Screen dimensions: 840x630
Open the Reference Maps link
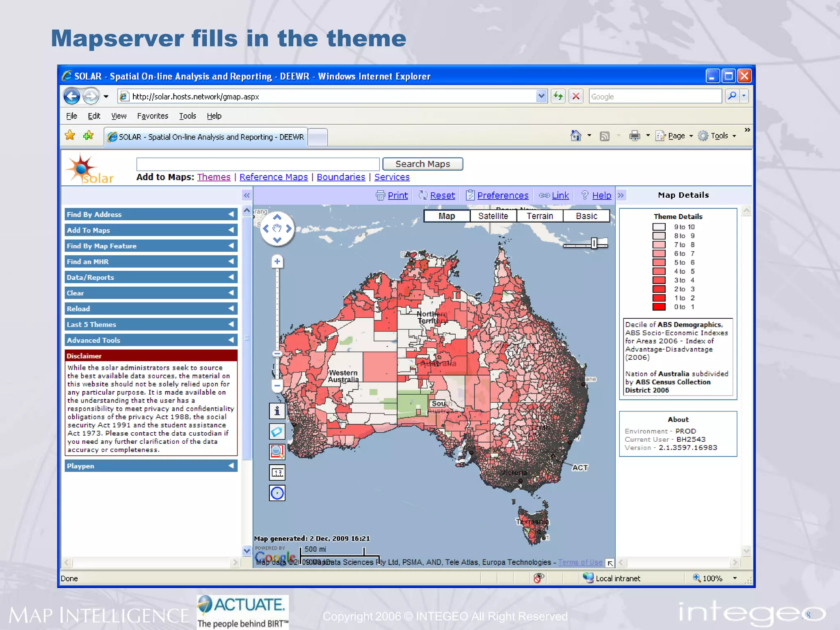(274, 177)
